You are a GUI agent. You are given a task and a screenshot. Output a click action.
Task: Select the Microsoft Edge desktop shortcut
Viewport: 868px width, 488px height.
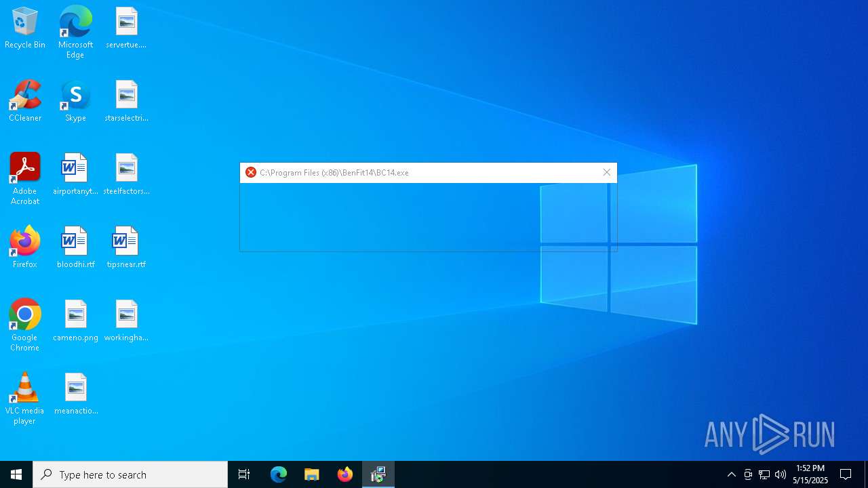click(x=75, y=33)
